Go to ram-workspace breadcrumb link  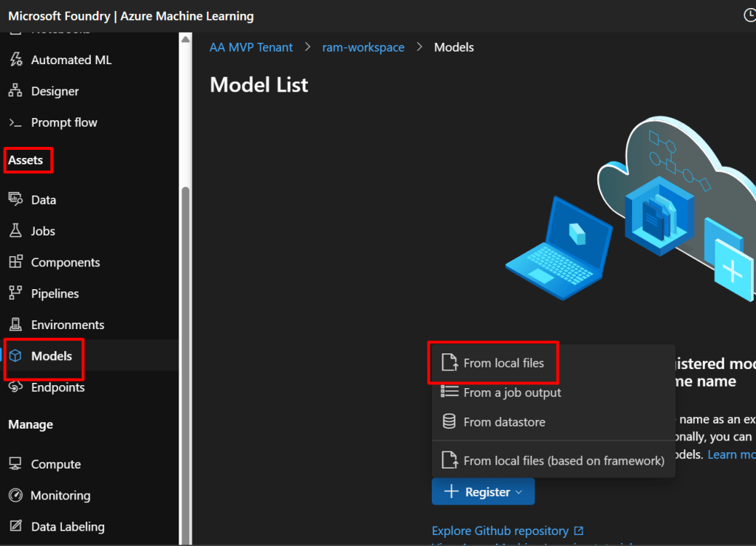363,47
